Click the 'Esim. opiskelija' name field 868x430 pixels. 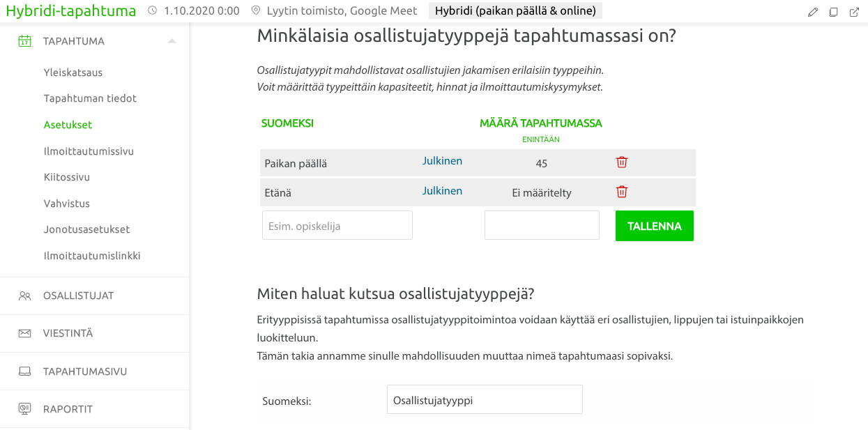click(x=337, y=226)
